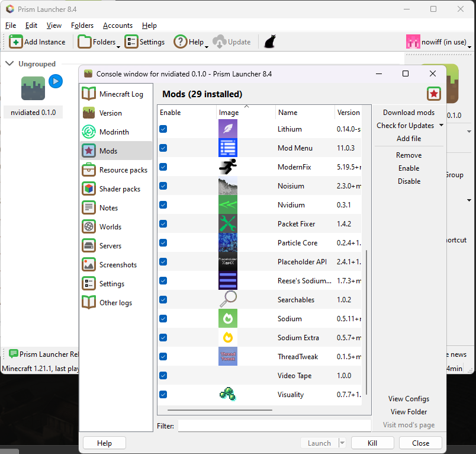476x454 pixels.
Task: Open the Folders menu in the menu bar
Action: coord(82,25)
